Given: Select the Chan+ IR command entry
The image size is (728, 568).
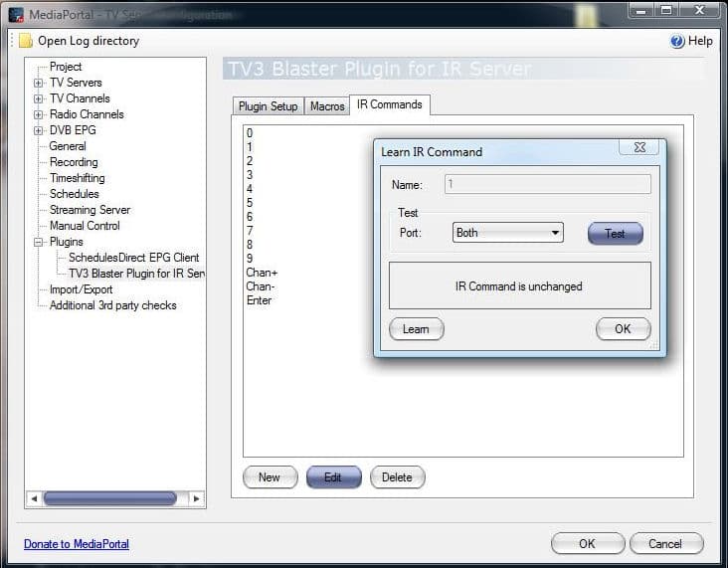Looking at the screenshot, I should point(262,273).
